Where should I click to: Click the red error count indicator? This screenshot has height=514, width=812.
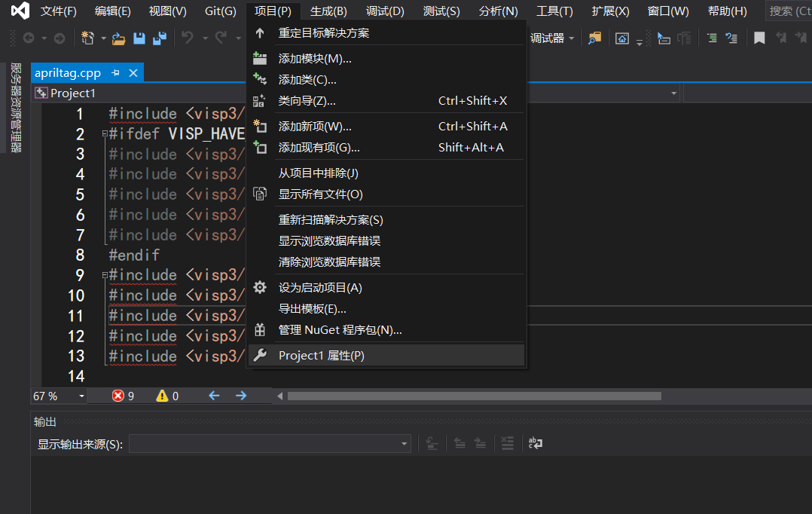(x=124, y=396)
